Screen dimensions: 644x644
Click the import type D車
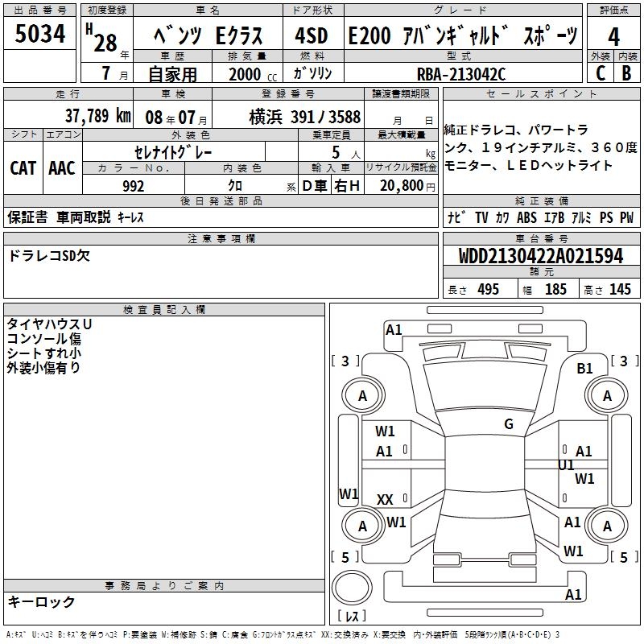315,186
